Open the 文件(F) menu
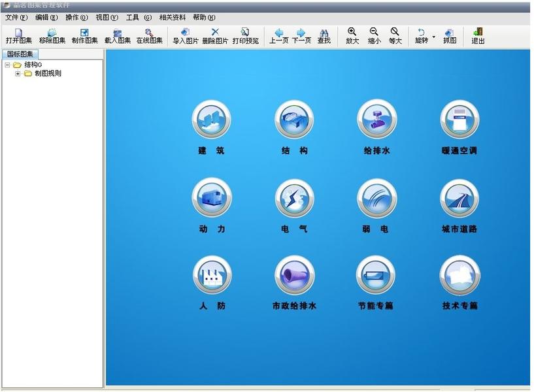Image resolution: width=534 pixels, height=392 pixels. pos(16,18)
